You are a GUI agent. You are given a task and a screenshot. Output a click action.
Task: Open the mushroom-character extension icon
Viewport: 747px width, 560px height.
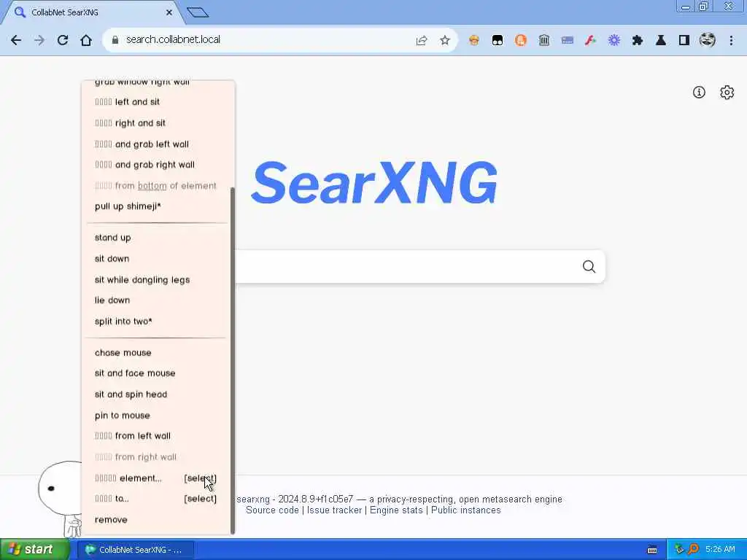click(474, 41)
